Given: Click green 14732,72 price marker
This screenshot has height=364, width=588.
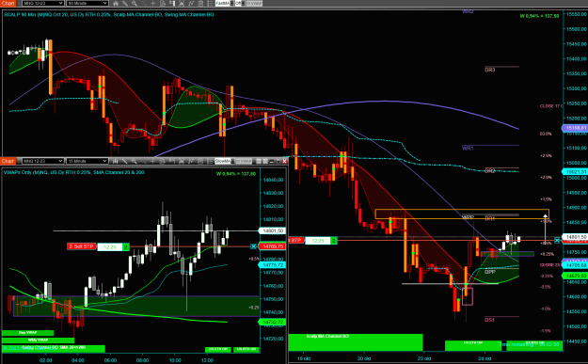Looking at the screenshot, I should pos(273,322).
